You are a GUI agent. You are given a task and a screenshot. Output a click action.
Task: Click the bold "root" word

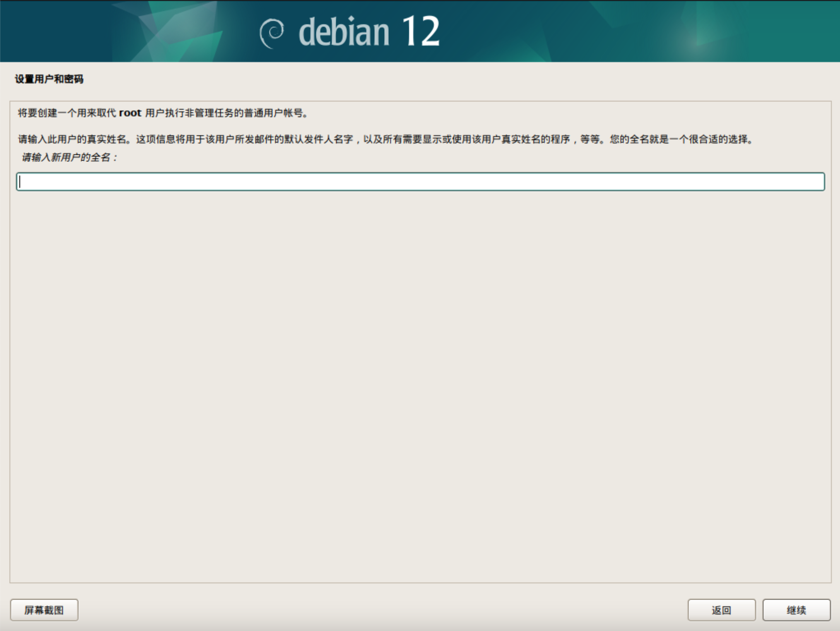tap(130, 113)
